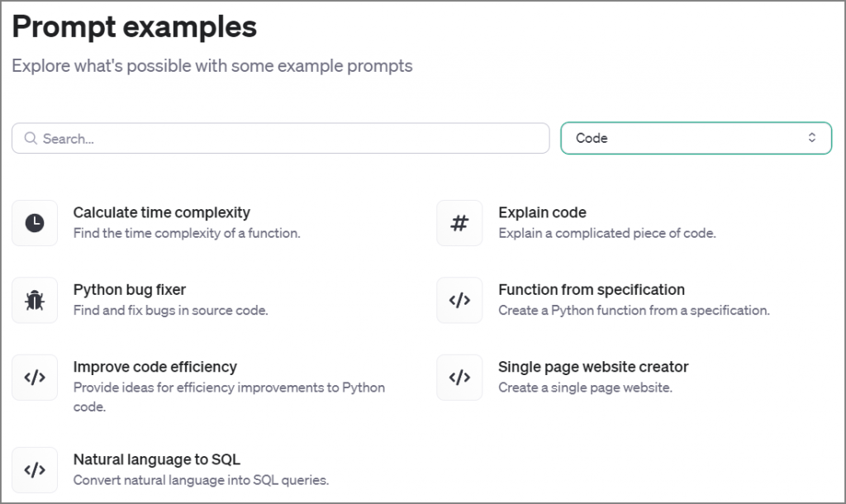Open the Explain code prompt title

[542, 212]
